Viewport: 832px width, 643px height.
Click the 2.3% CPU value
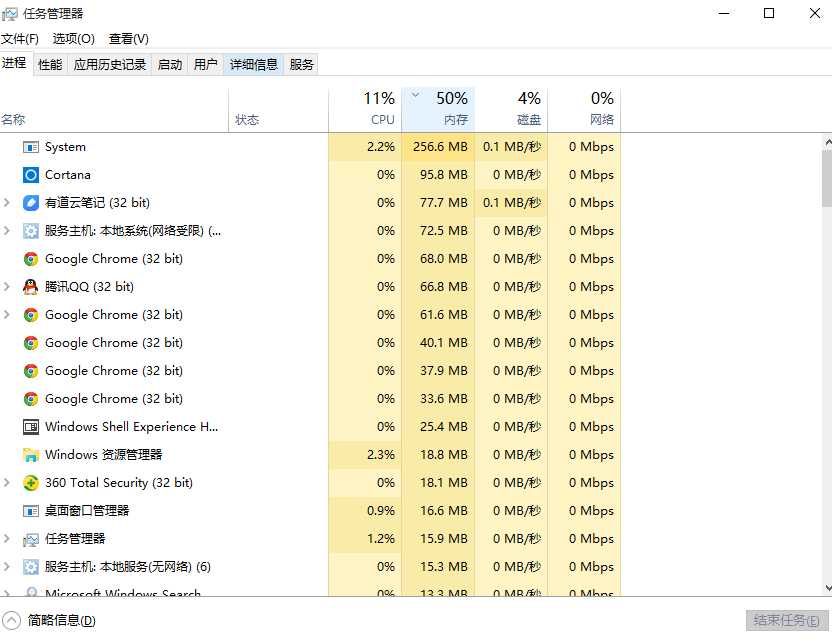(381, 455)
